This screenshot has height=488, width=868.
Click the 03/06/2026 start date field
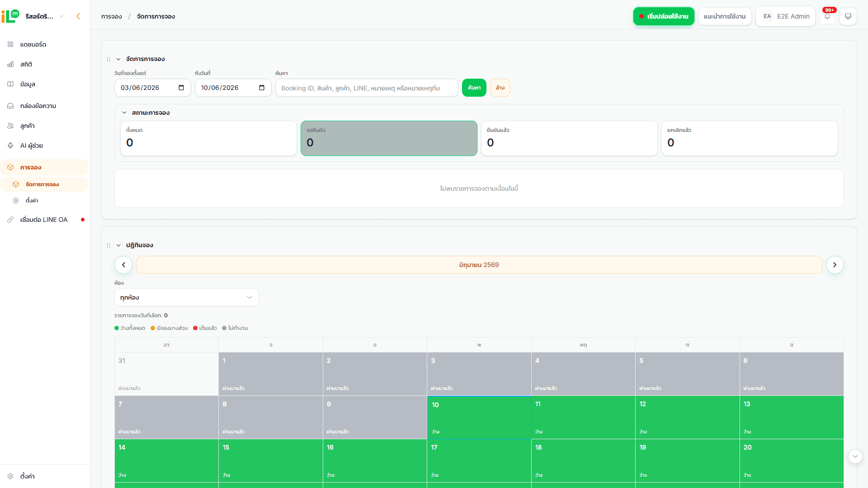[x=152, y=88]
